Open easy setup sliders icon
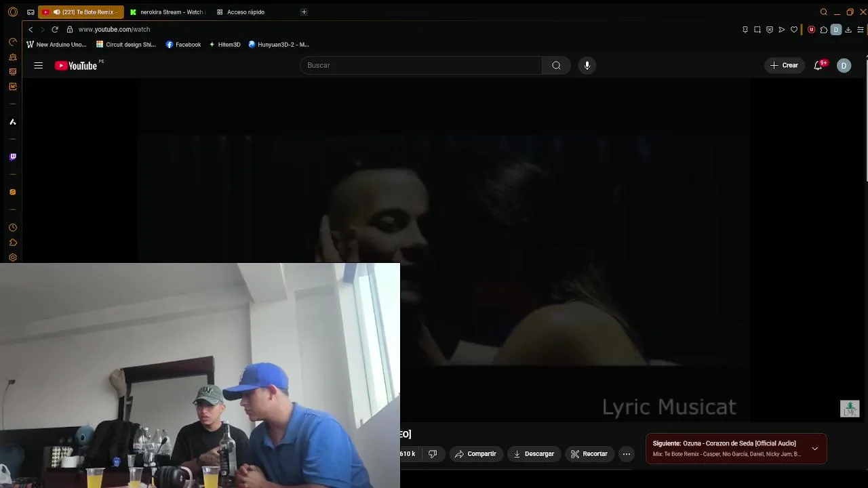Image resolution: width=868 pixels, height=488 pixels. pyautogui.click(x=861, y=30)
